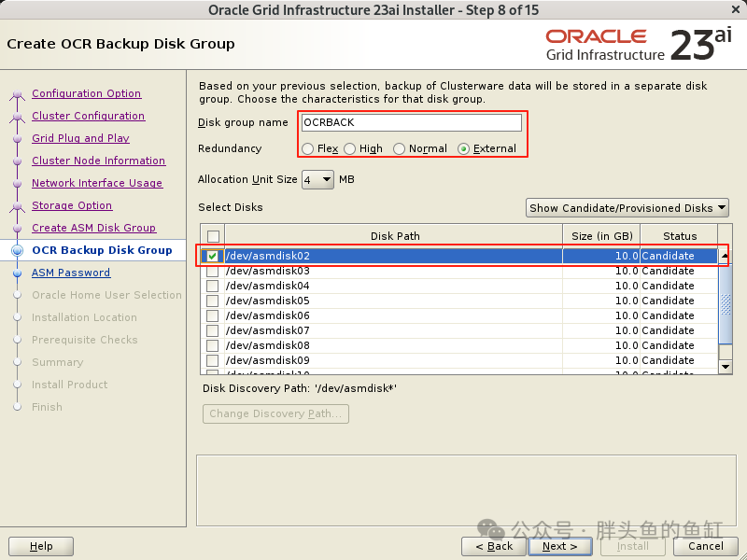
Task: Click Candidate status of /dev/asmdisk06
Action: point(668,315)
